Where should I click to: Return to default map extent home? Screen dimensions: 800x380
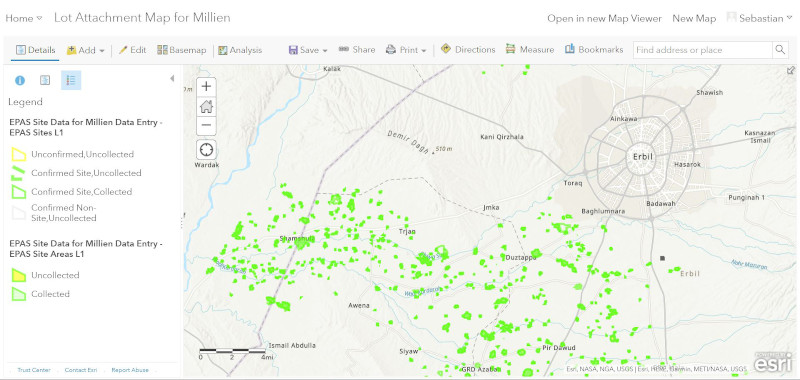tap(206, 106)
